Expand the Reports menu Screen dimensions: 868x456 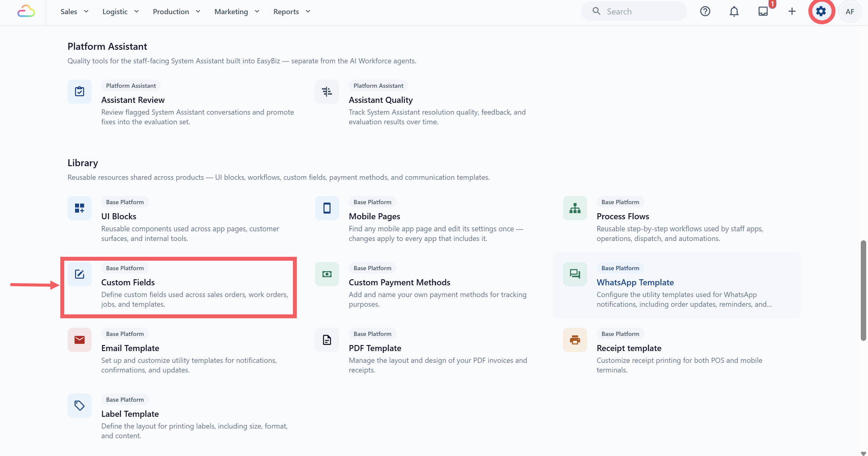[x=292, y=11]
